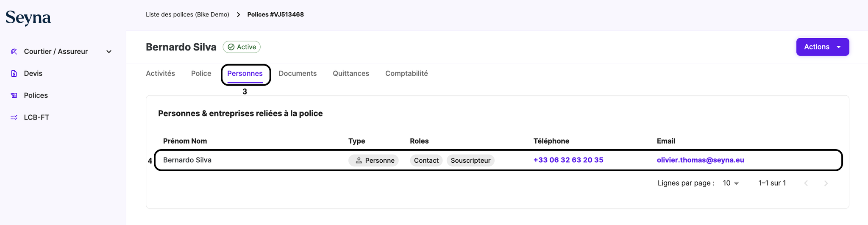Switch to the Documents tab

[298, 73]
